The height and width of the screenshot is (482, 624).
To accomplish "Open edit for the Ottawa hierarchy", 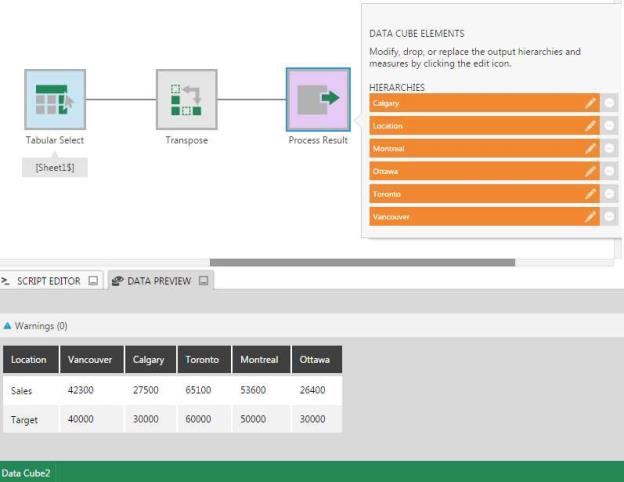I will (x=591, y=171).
